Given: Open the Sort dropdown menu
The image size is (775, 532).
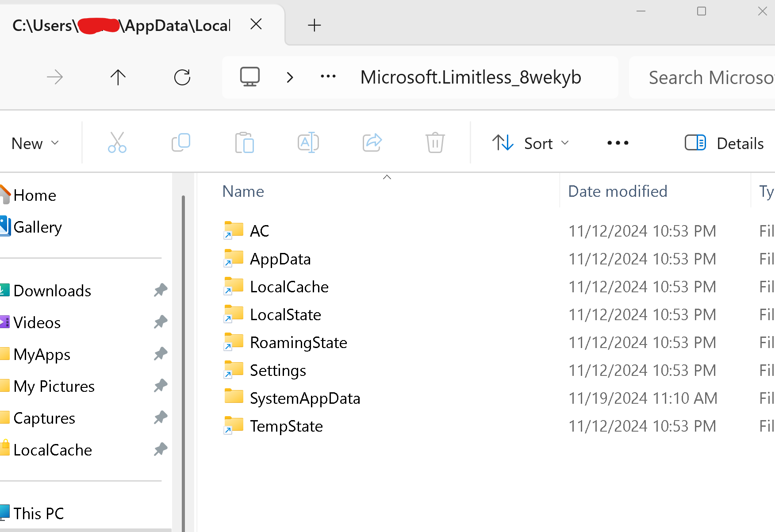Looking at the screenshot, I should (x=530, y=143).
